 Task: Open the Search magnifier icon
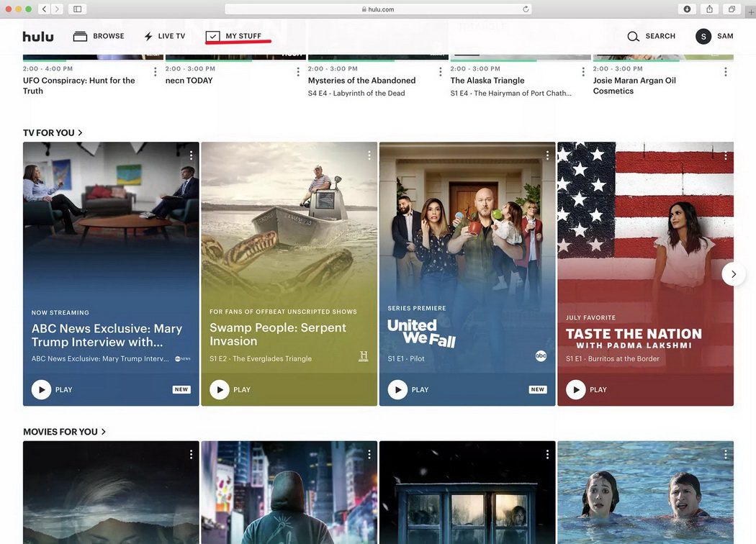(x=633, y=37)
